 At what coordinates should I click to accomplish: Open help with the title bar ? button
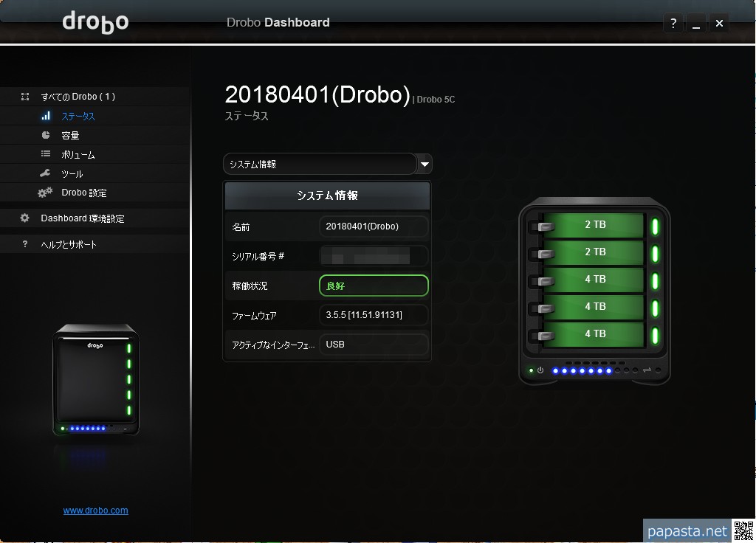coord(673,24)
